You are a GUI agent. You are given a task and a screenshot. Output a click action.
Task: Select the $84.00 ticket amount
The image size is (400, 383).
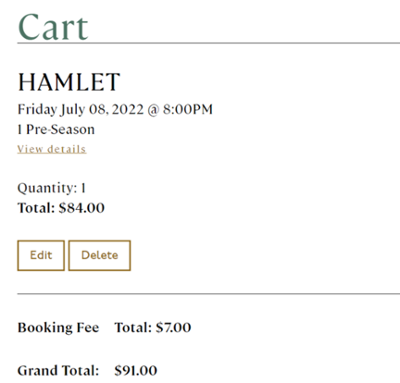click(82, 208)
